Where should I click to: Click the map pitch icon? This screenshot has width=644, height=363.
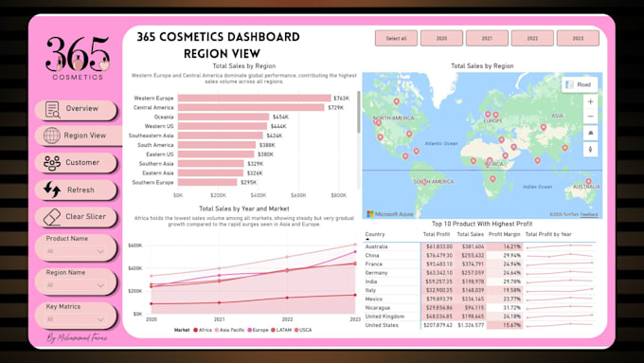tap(590, 133)
